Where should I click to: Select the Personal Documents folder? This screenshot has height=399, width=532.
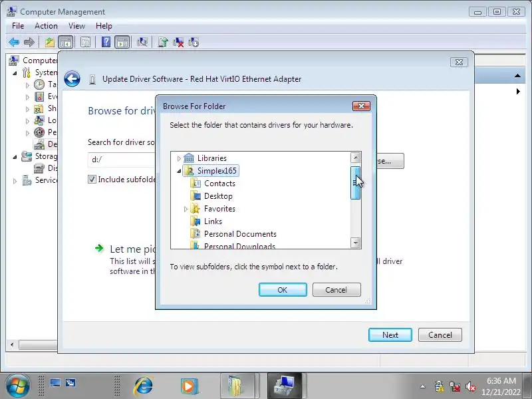pos(240,234)
